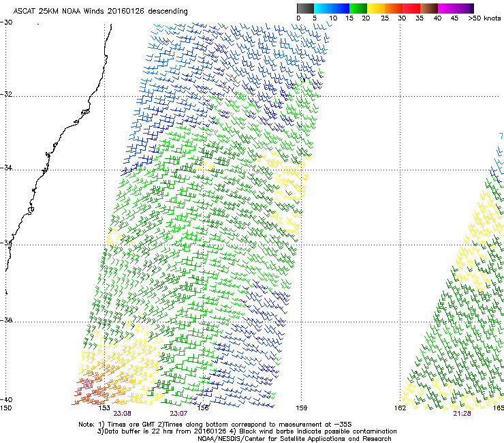Click the 'Data buffer is 22 hrs' note line
The width and height of the screenshot is (504, 443).
point(247,431)
